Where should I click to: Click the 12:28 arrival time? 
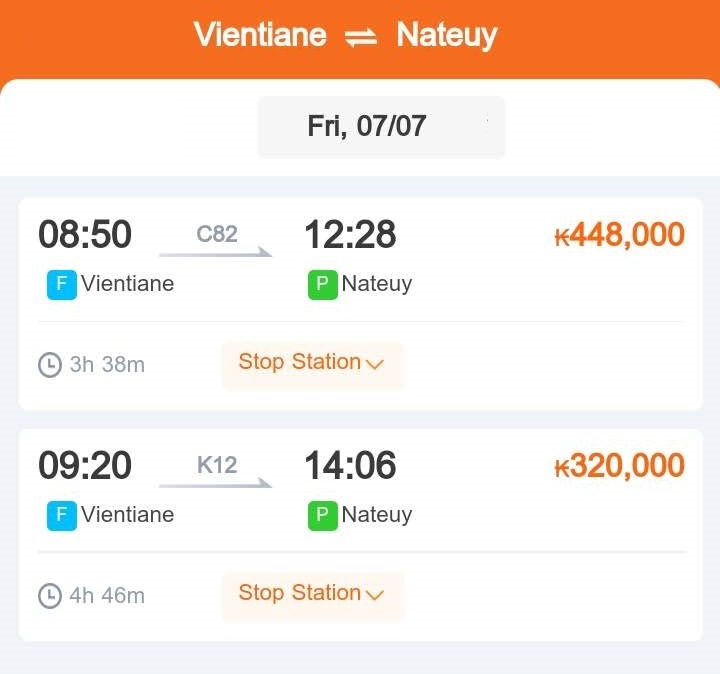click(x=350, y=234)
